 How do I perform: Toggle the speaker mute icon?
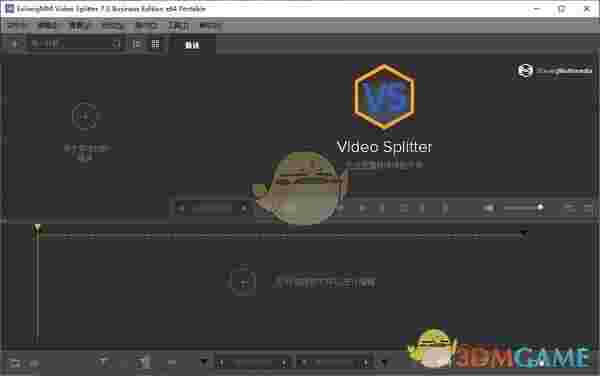point(489,208)
